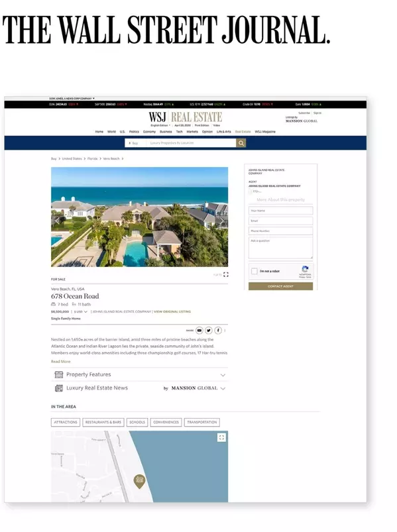The height and width of the screenshot is (532, 397).
Task: Open the Opinion nav item
Action: click(x=207, y=132)
